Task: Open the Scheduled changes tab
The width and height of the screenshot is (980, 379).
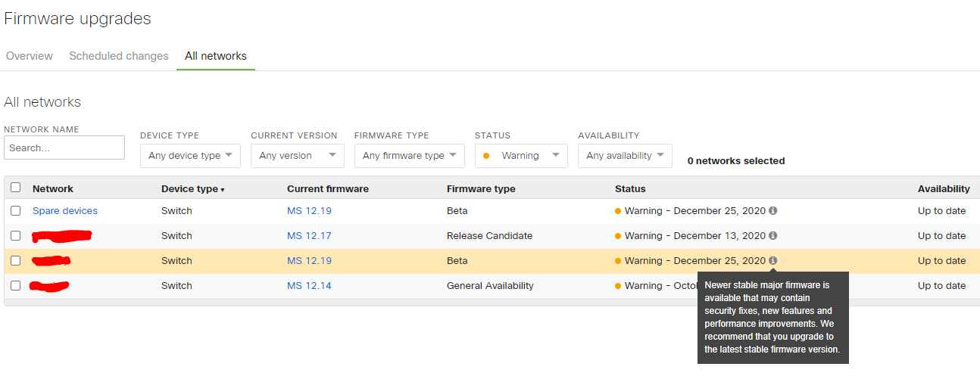Action: 119,56
